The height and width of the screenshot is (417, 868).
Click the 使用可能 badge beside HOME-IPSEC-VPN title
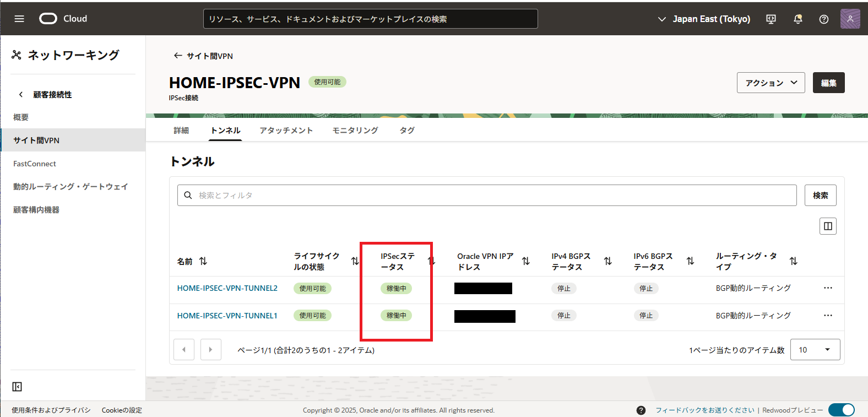click(x=327, y=82)
